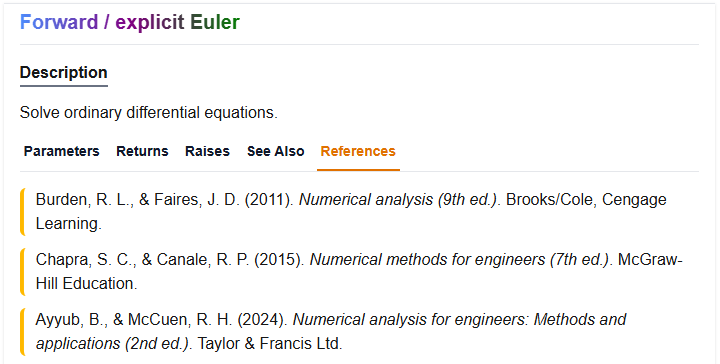Click the Description section heading
Image resolution: width=720 pixels, height=364 pixels.
(x=64, y=73)
